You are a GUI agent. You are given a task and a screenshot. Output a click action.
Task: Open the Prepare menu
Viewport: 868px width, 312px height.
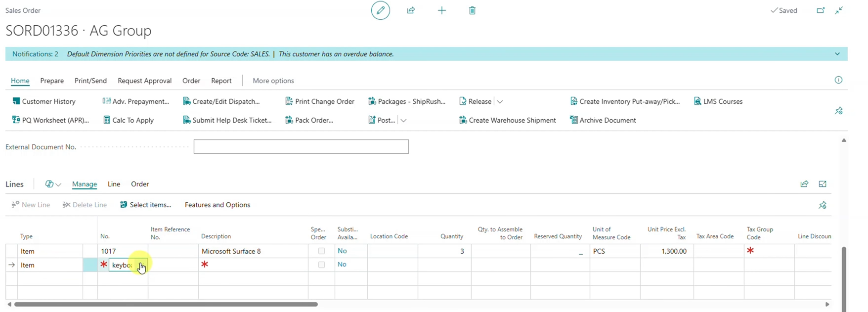[52, 81]
